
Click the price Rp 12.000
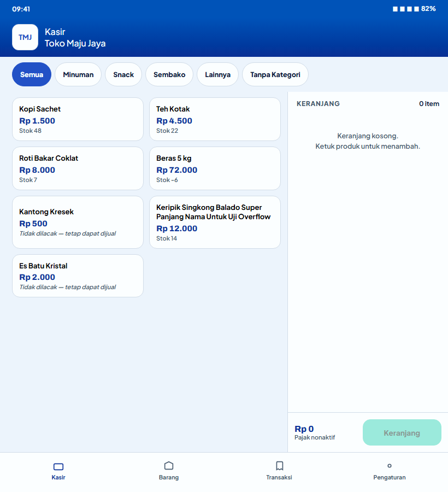(x=177, y=229)
